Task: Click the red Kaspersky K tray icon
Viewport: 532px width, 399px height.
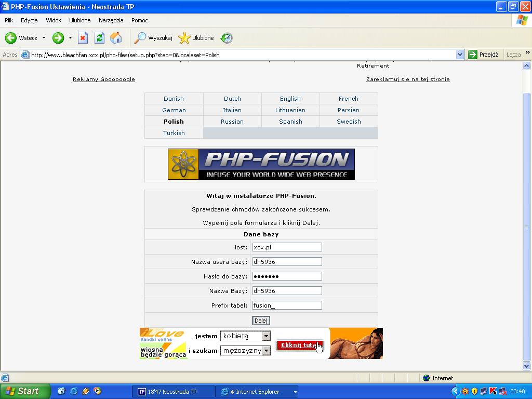Action: click(x=494, y=392)
